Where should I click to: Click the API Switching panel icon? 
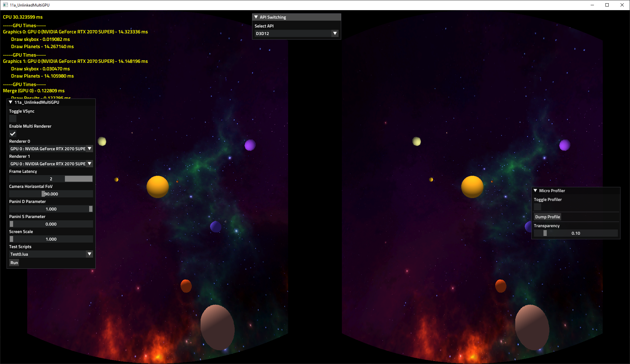tap(256, 16)
